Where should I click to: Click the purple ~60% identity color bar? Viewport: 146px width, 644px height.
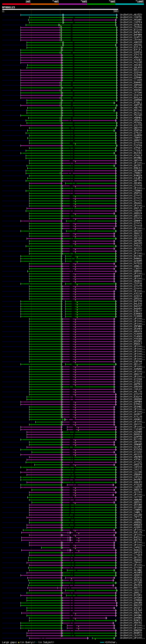pyautogui.click(x=73, y=4)
